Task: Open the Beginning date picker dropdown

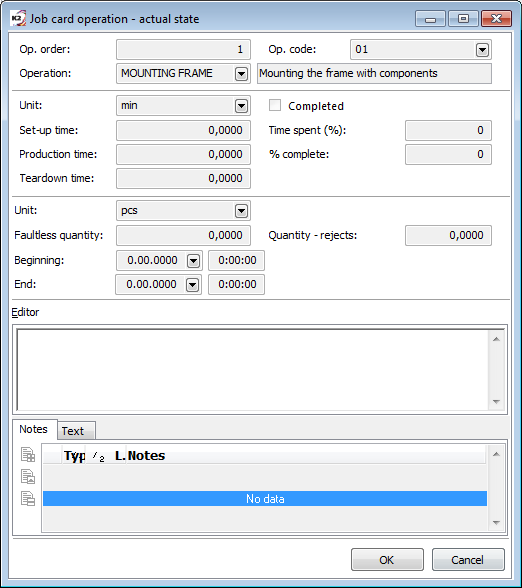Action: (x=193, y=261)
